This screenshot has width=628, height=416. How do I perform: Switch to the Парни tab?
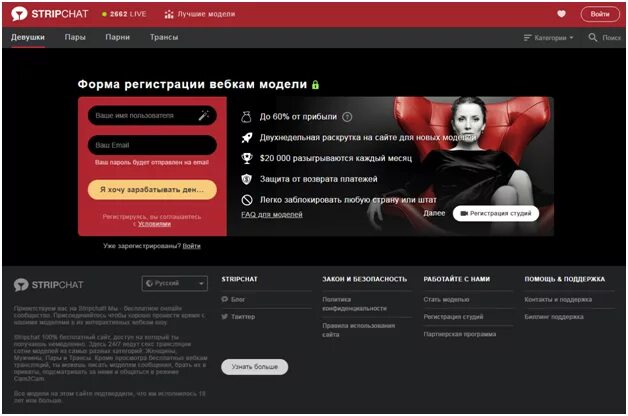tap(117, 37)
